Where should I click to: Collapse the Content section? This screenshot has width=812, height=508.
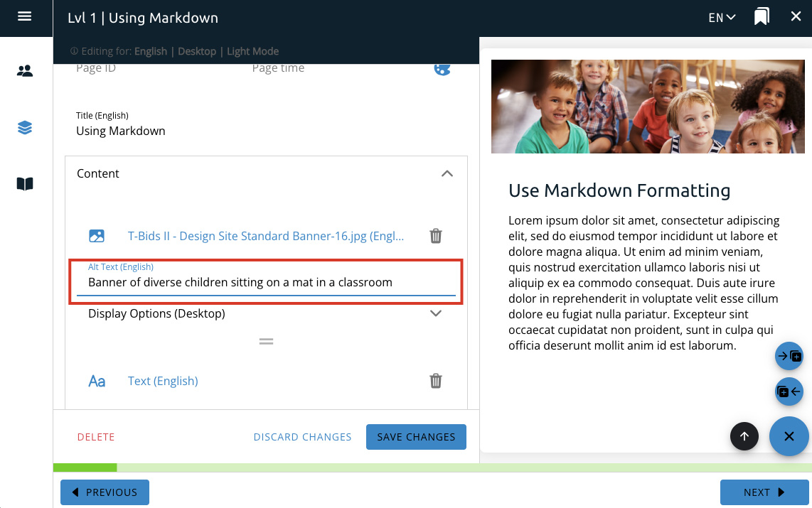tap(447, 174)
